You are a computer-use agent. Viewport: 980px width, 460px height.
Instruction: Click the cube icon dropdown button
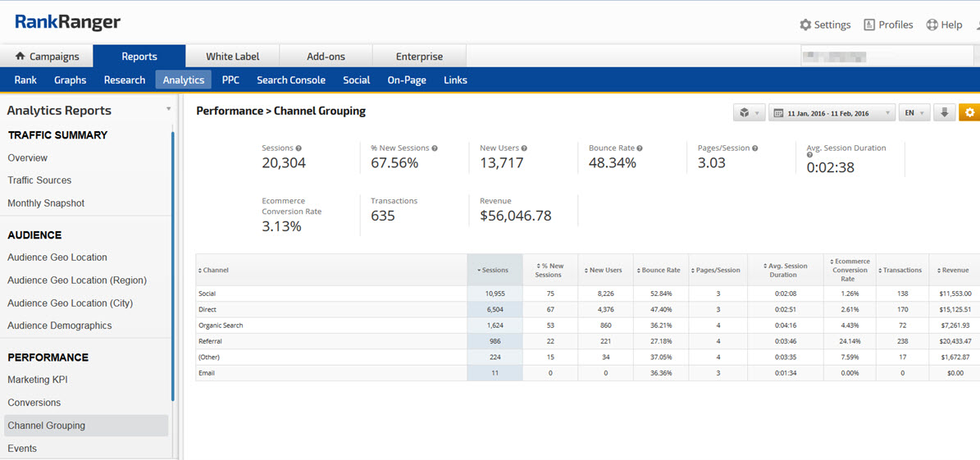click(x=749, y=113)
